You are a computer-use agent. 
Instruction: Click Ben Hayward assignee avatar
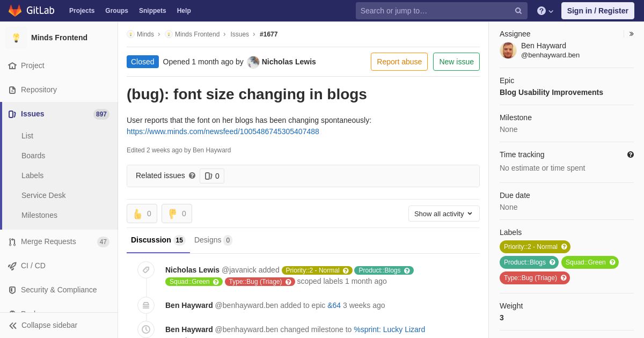click(508, 50)
